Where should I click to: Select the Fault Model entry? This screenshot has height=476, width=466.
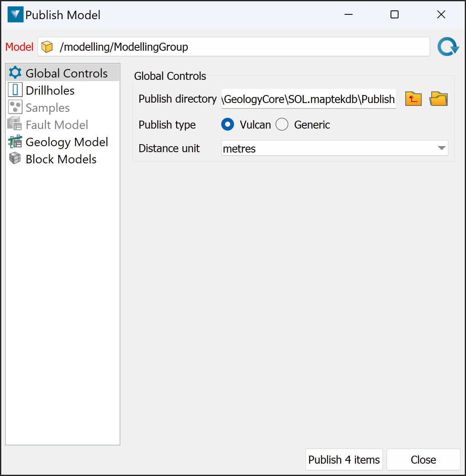click(x=57, y=125)
